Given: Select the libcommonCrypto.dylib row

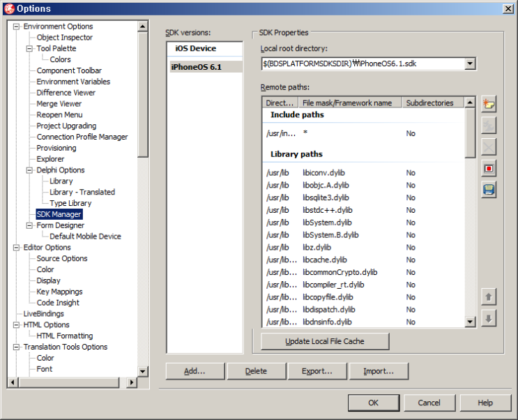Looking at the screenshot, I should pos(363,273).
